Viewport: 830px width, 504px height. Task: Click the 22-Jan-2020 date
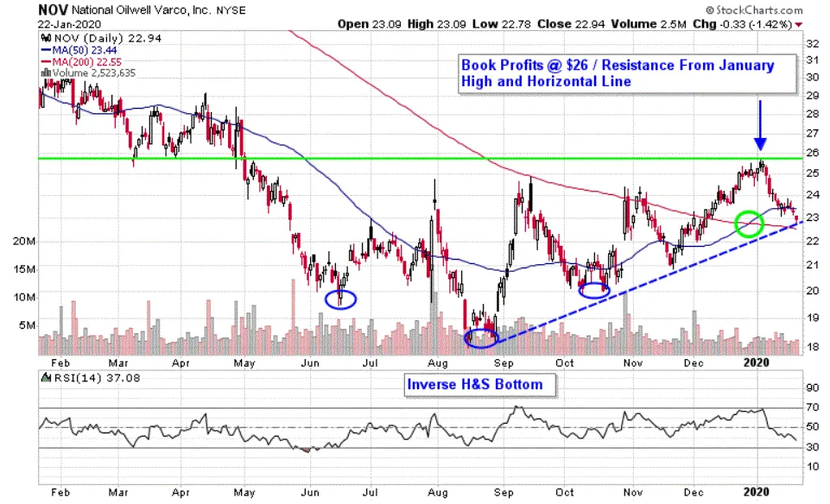point(69,24)
